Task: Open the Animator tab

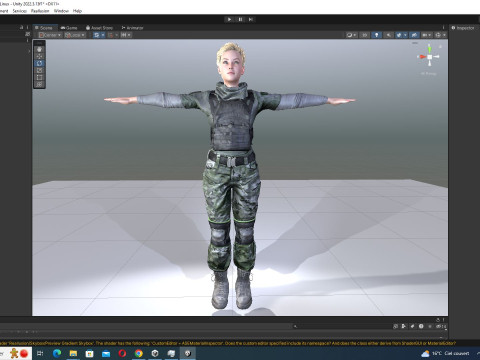Action: (x=132, y=28)
